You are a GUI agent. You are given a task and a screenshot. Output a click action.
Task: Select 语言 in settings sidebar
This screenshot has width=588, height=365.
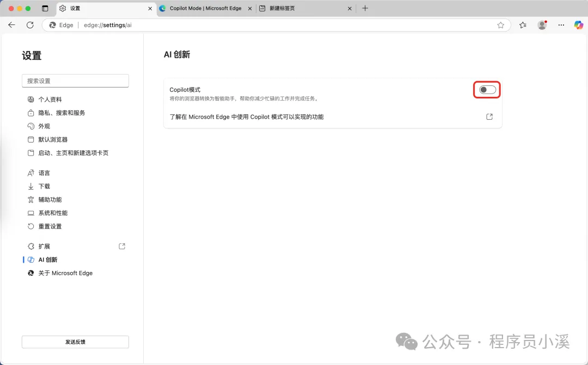(x=44, y=173)
